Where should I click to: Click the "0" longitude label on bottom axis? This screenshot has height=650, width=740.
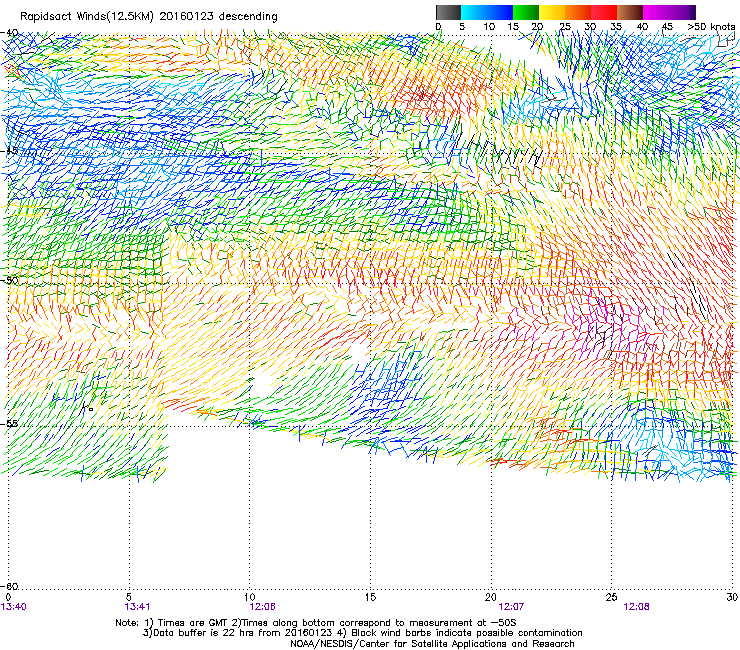pos(8,597)
